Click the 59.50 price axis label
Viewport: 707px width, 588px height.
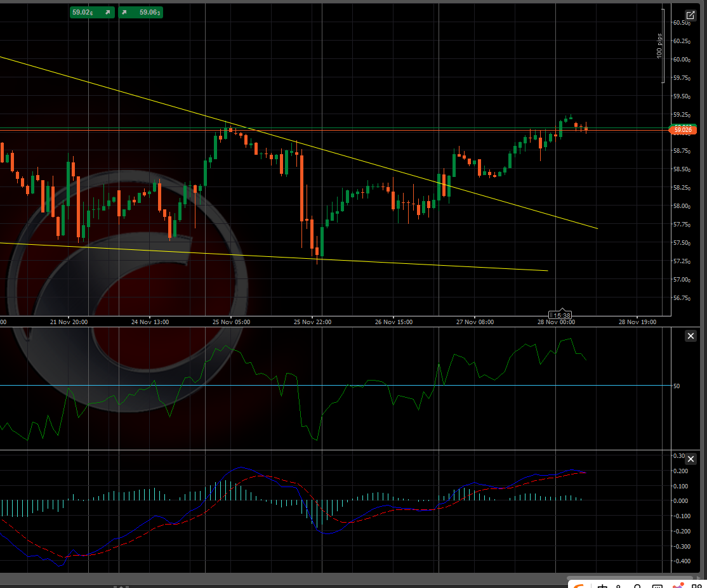(x=682, y=96)
